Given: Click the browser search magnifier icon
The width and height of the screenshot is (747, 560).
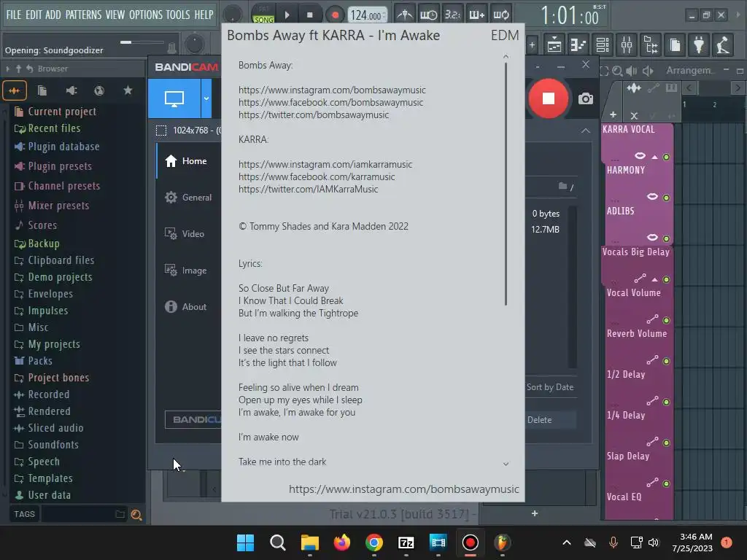Looking at the screenshot, I should (x=136, y=515).
